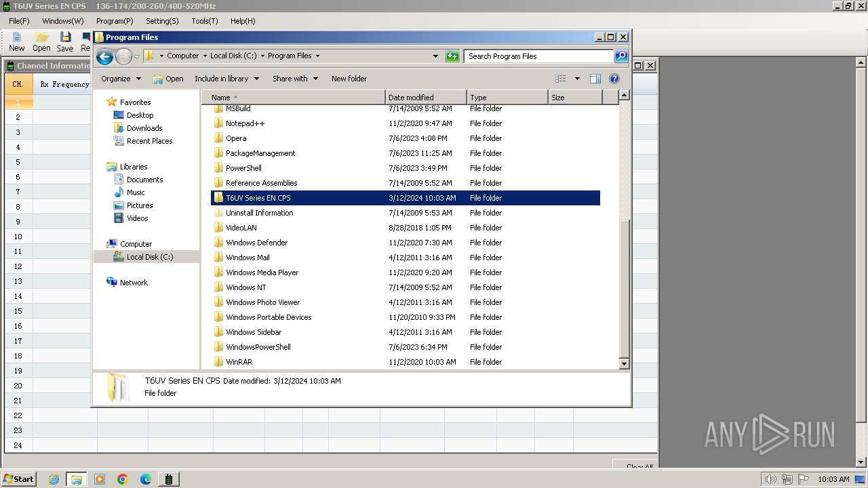Select Recent Places in navigation pane
This screenshot has height=488, width=868.
(149, 141)
